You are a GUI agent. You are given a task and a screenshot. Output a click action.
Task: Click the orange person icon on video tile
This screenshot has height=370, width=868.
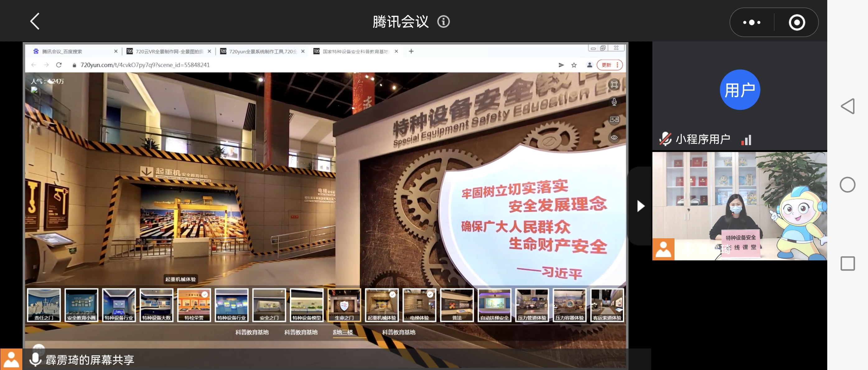tap(663, 249)
